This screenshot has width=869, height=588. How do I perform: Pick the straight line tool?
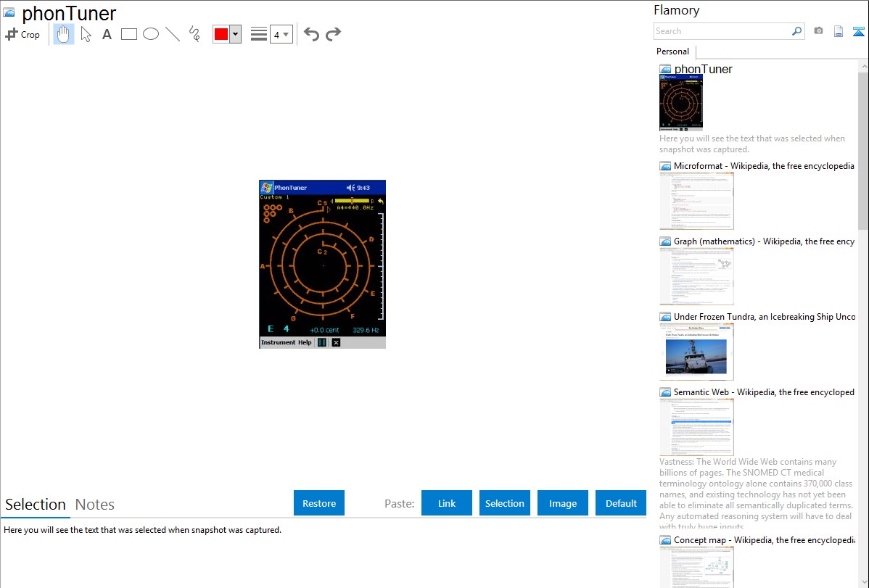click(173, 34)
